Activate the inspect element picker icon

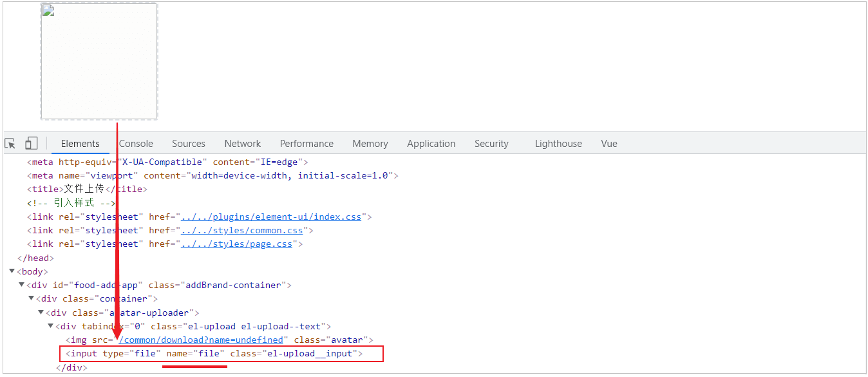10,144
